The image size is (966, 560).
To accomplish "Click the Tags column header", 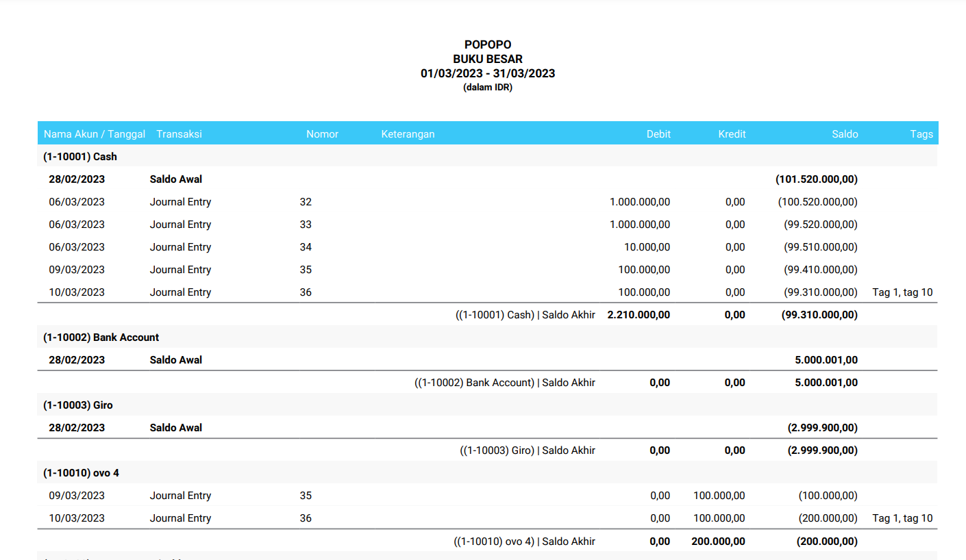I will [x=921, y=134].
